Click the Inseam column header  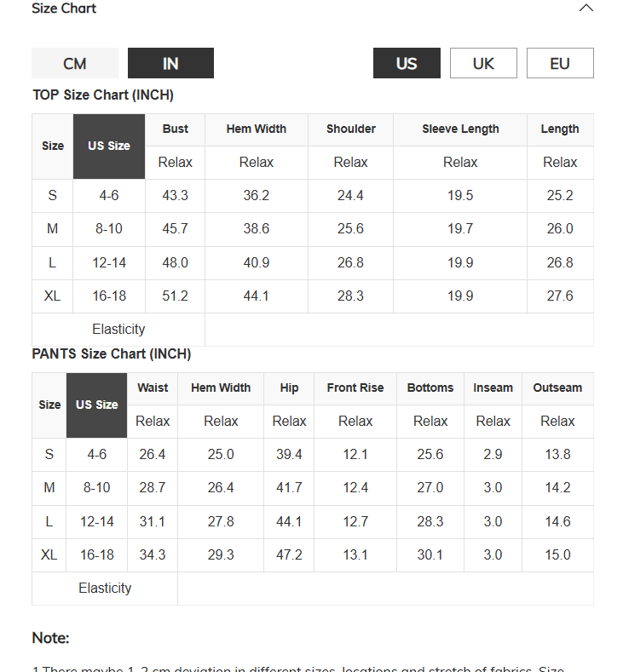coord(493,388)
